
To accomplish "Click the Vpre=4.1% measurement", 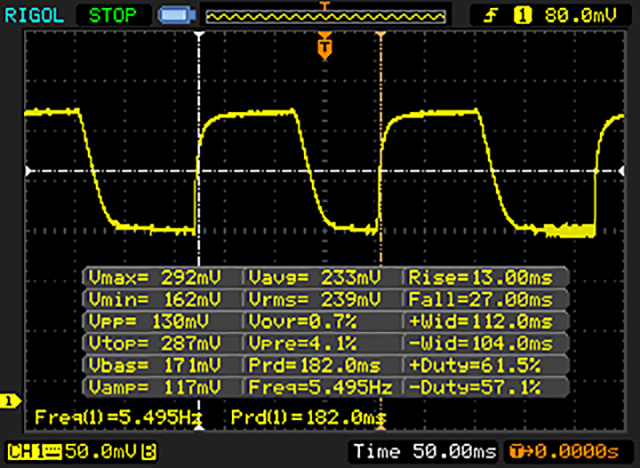I will tap(302, 344).
